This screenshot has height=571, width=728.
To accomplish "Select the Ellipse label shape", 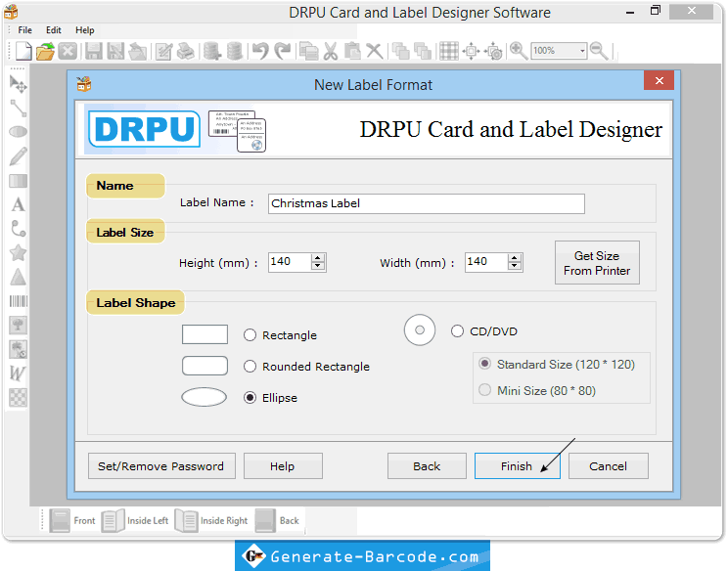I will pyautogui.click(x=250, y=398).
